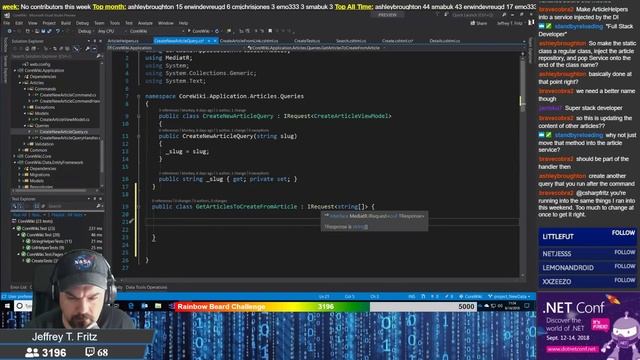The height and width of the screenshot is (360, 640).
Task: Click green passed icon on UrlHelperTests
Action: (28, 248)
